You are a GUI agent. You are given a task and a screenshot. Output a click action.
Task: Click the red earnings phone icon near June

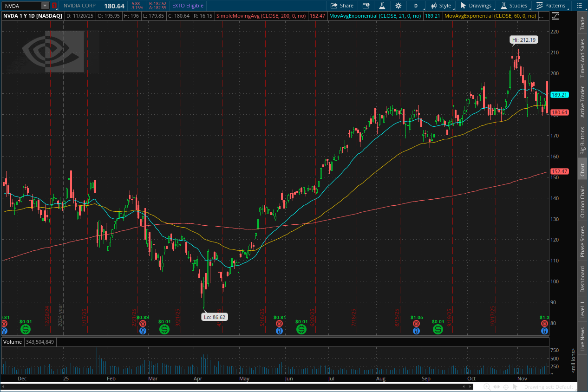[279, 323]
